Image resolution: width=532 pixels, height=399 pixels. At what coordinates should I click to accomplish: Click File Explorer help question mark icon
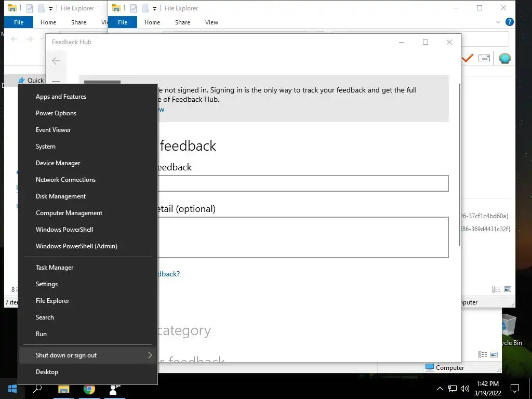(509, 22)
